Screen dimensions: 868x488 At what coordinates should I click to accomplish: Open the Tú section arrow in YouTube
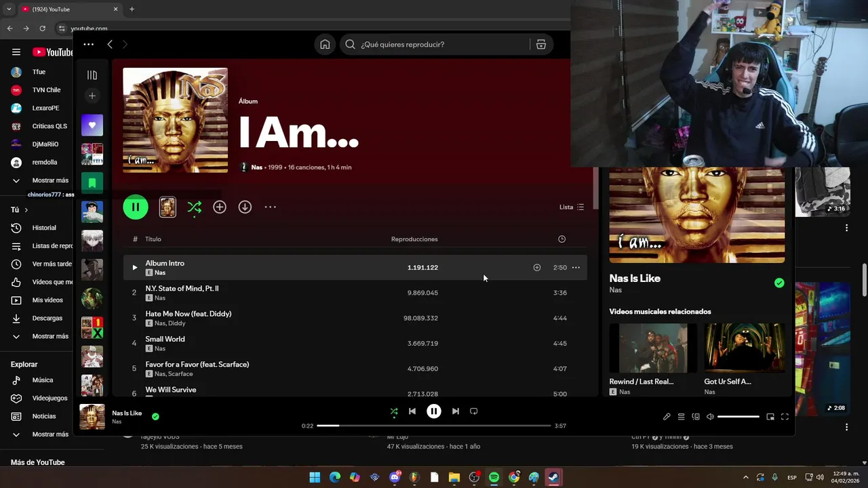tap(26, 210)
